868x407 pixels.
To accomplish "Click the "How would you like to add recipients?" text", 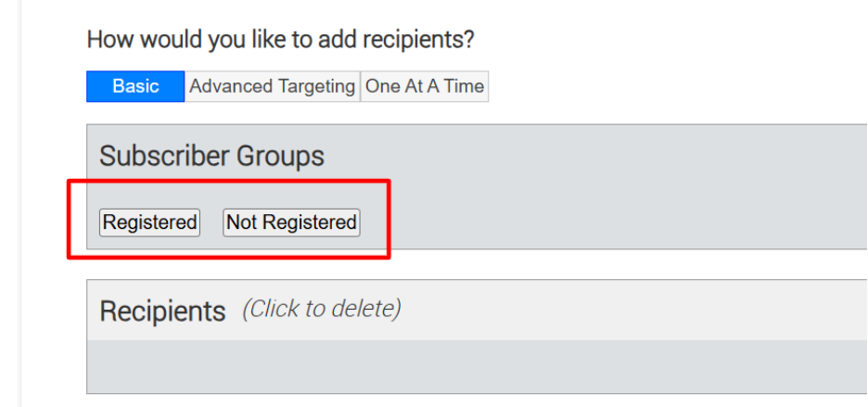I will click(280, 40).
